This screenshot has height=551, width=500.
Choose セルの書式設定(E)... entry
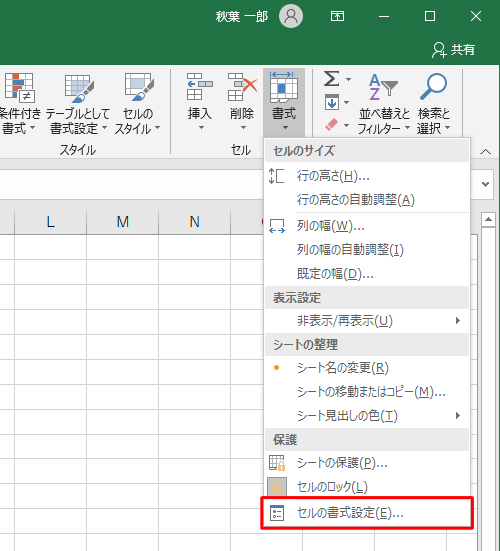(367, 513)
